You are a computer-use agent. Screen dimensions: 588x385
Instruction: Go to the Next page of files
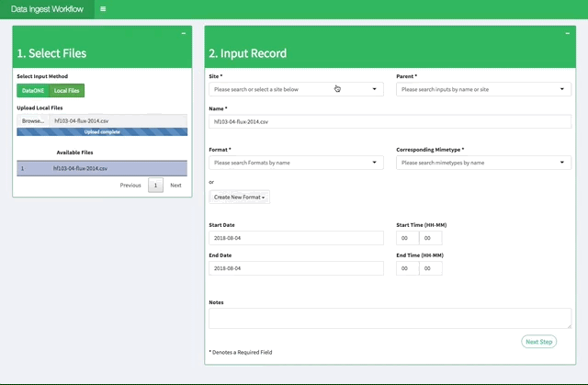click(175, 185)
